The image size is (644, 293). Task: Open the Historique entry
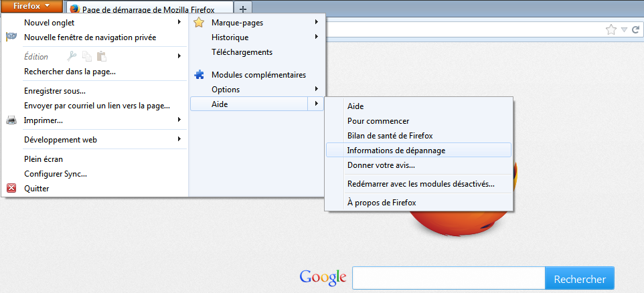[x=230, y=37]
